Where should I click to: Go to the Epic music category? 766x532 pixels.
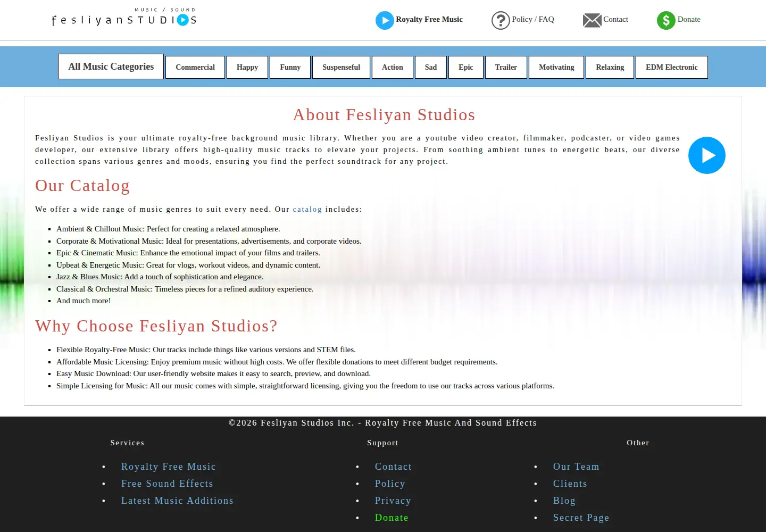[x=466, y=67]
